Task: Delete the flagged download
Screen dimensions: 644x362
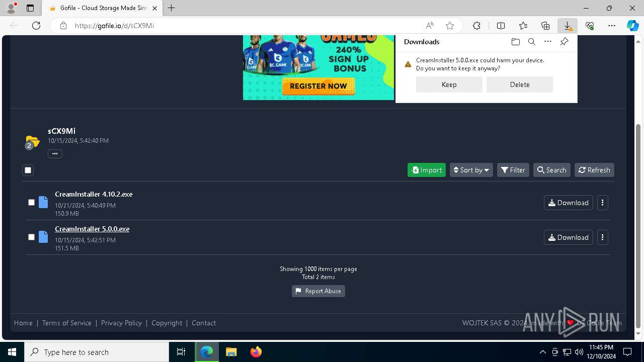Action: click(x=519, y=84)
